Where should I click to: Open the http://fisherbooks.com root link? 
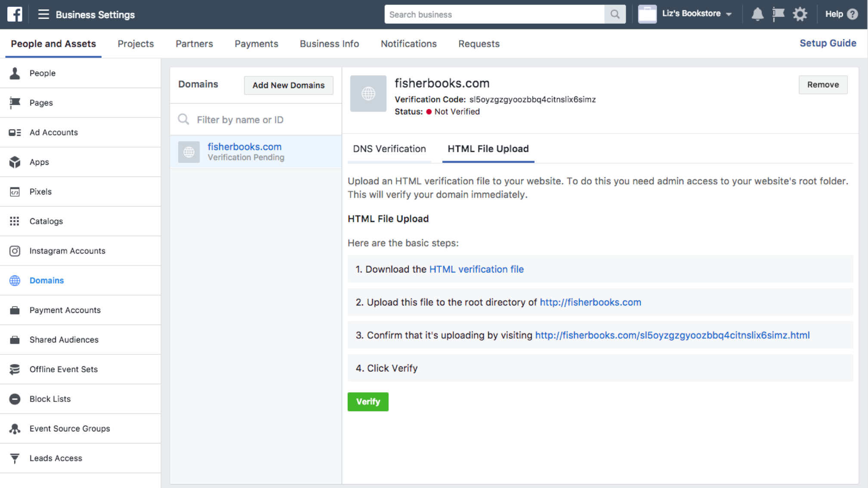(590, 302)
